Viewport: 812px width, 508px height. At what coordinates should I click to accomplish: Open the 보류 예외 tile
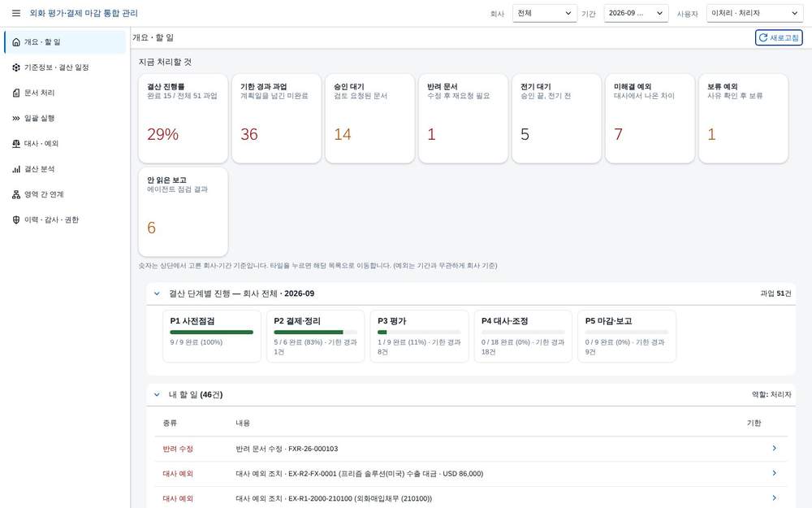tap(744, 118)
